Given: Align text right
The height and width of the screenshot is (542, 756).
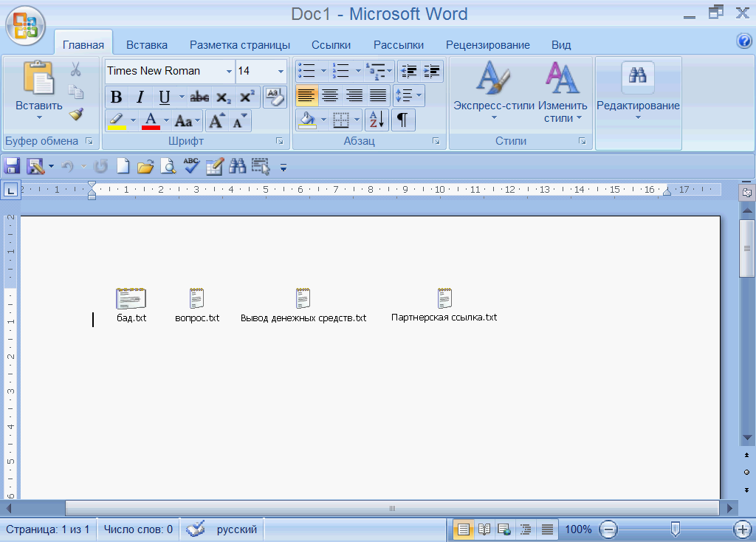Looking at the screenshot, I should tap(354, 95).
